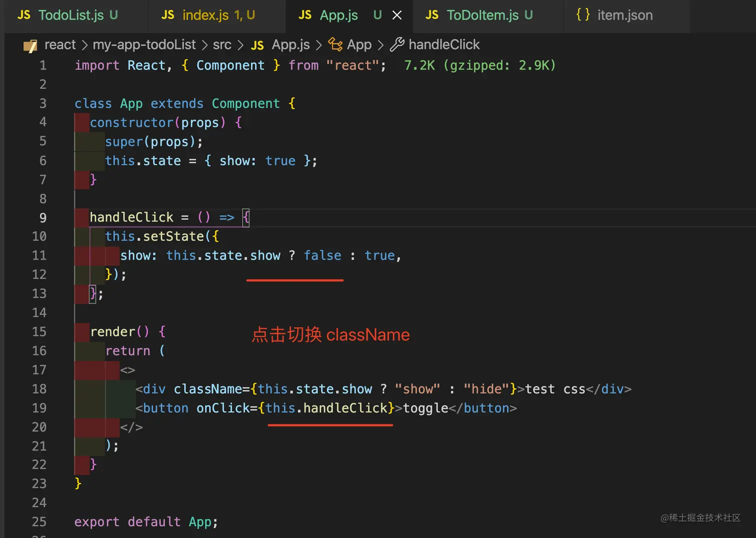Click the wrench icon before handleClick
The image size is (756, 538).
pyautogui.click(x=397, y=44)
